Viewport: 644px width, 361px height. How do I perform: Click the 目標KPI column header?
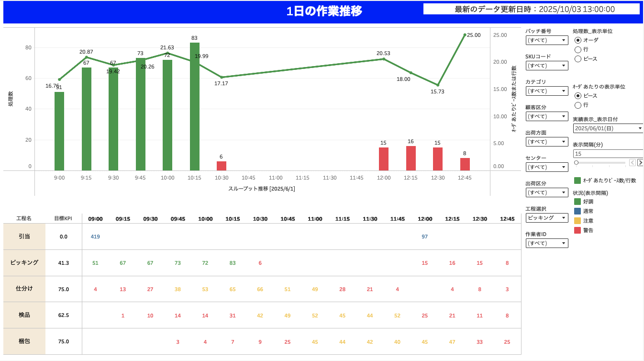click(64, 219)
